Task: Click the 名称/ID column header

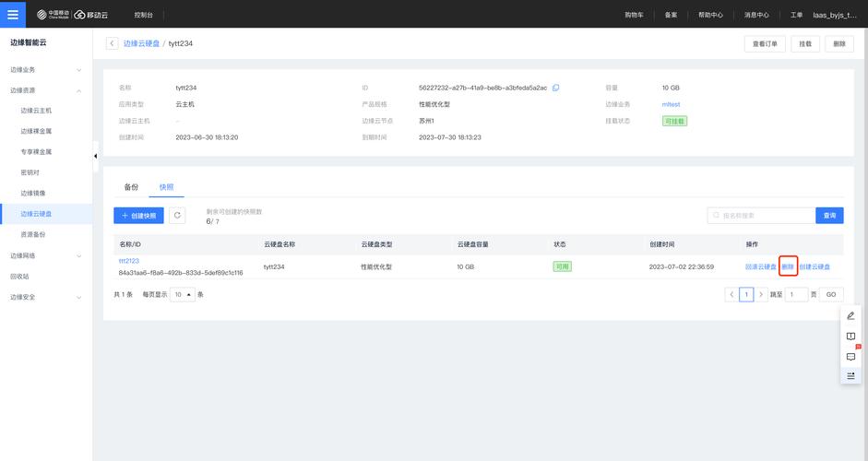Action: (130, 244)
